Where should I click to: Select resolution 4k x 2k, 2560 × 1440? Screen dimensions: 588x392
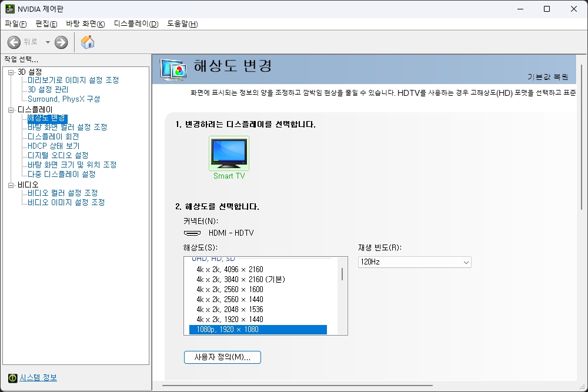[x=258, y=299]
